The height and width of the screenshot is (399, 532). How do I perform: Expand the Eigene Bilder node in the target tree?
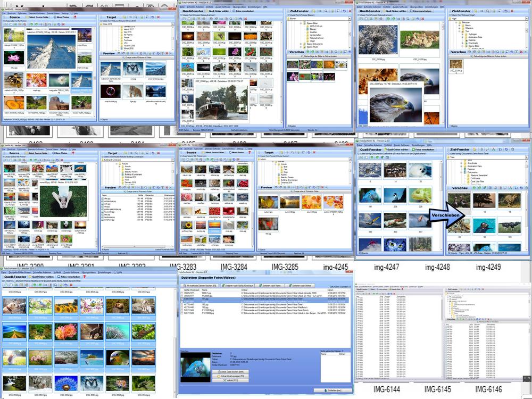click(x=301, y=23)
